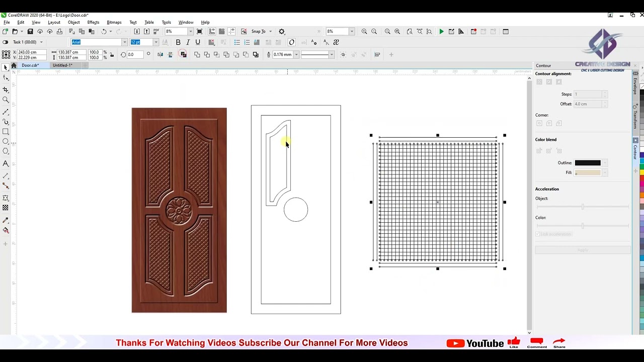Toggle numbered list formatting

pos(247,42)
